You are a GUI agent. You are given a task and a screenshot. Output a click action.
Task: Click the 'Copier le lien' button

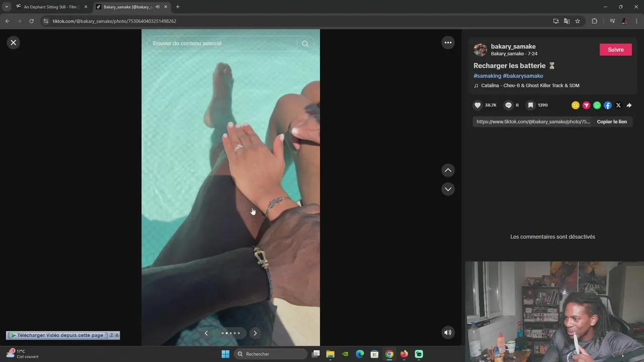[x=612, y=122]
